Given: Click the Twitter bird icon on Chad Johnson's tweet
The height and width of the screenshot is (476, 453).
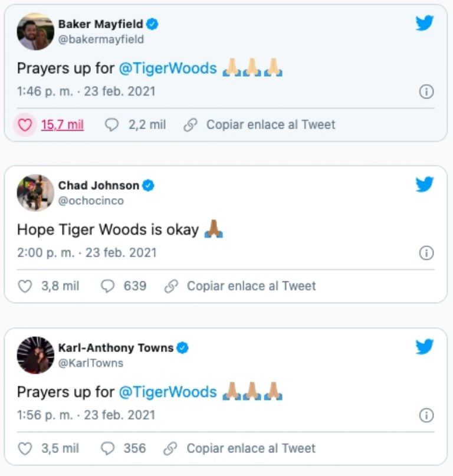Looking at the screenshot, I should coord(425,185).
